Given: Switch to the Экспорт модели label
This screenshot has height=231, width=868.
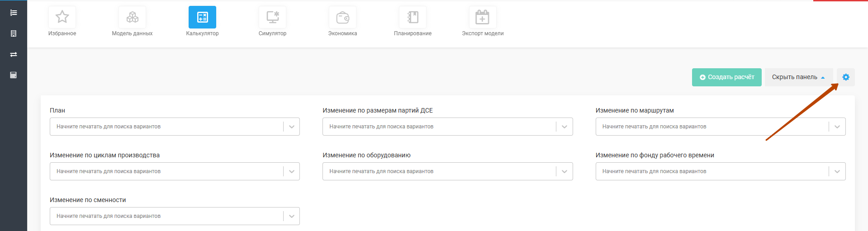Looking at the screenshot, I should 483,33.
